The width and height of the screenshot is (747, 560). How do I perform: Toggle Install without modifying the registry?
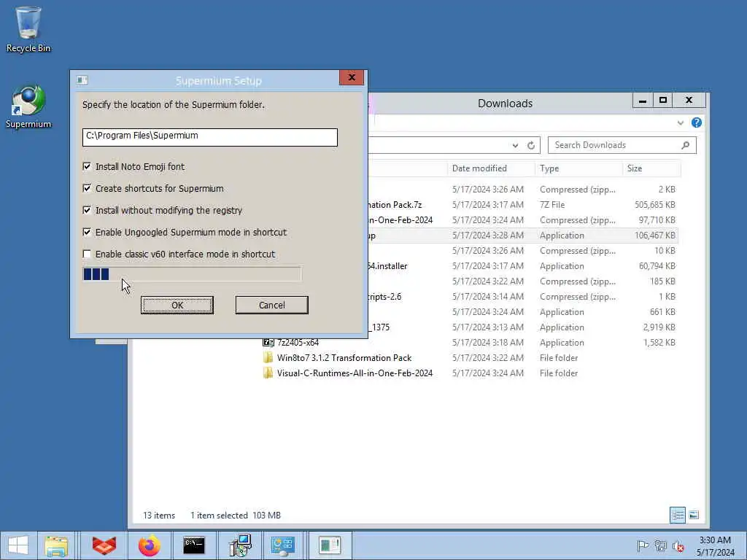(87, 210)
